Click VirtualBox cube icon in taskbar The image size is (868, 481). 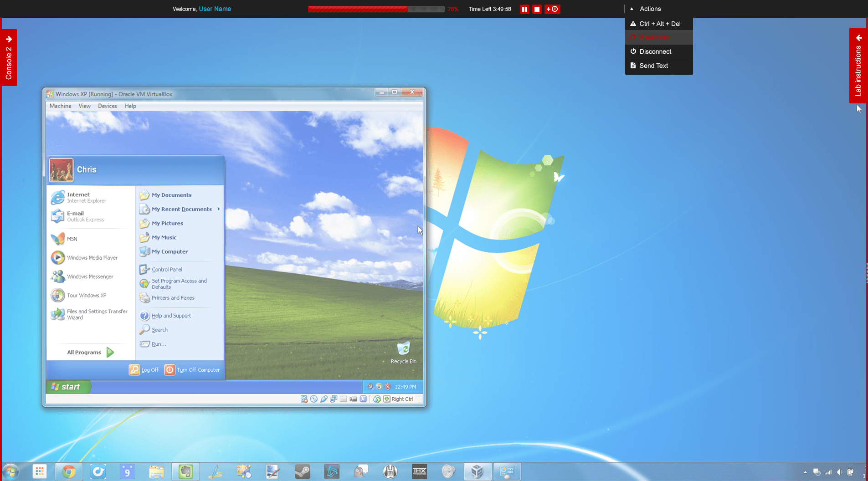[478, 471]
